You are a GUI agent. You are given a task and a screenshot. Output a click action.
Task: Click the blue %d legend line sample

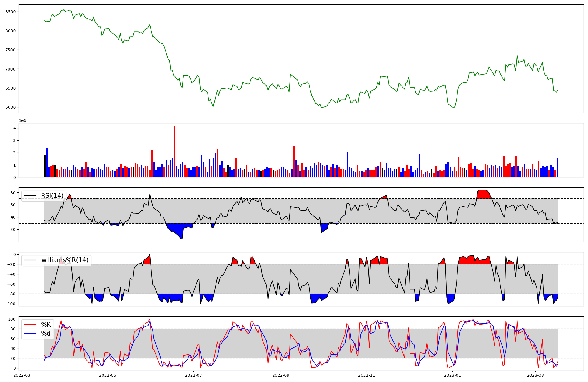click(30, 334)
